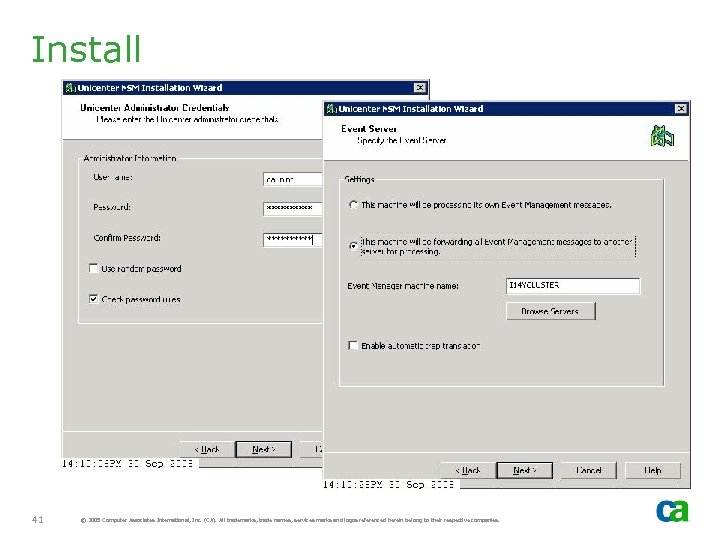Click Unicenter logo in Event Server header

(662, 136)
